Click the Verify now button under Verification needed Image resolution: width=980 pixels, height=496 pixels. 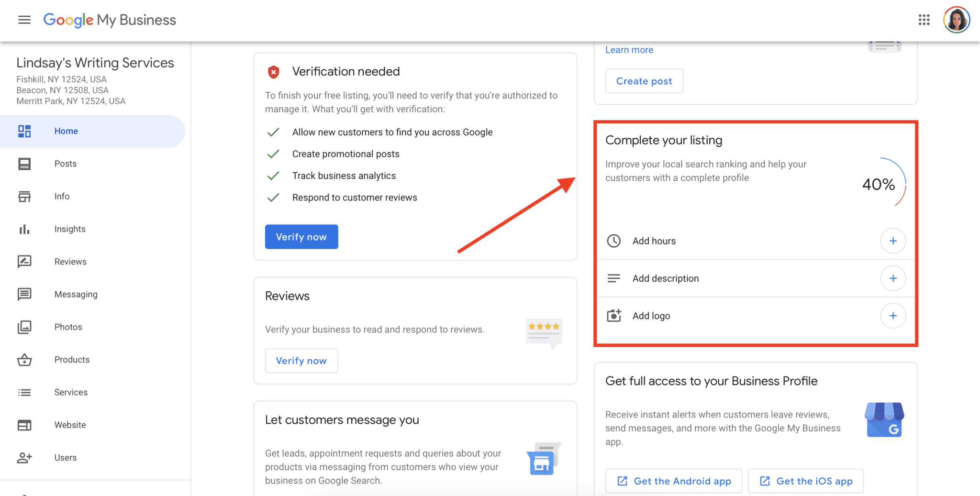[x=301, y=236]
